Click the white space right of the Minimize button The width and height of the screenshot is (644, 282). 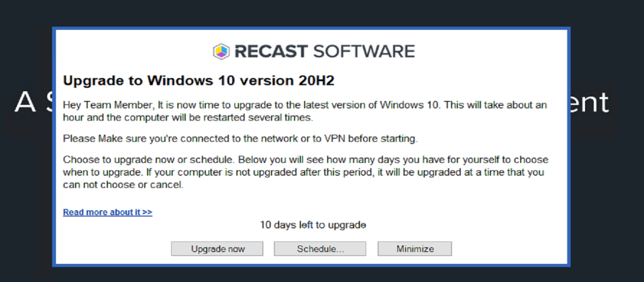[x=507, y=249]
